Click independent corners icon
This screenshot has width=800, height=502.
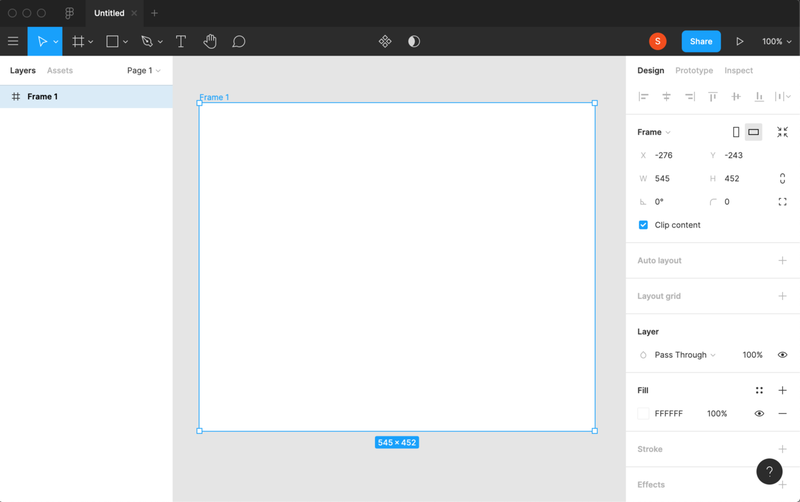coord(782,202)
